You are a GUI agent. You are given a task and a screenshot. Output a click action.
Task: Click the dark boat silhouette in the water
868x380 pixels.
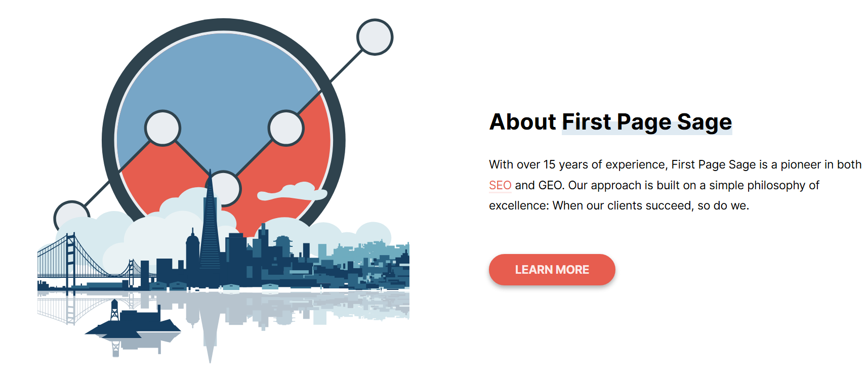[x=133, y=324]
